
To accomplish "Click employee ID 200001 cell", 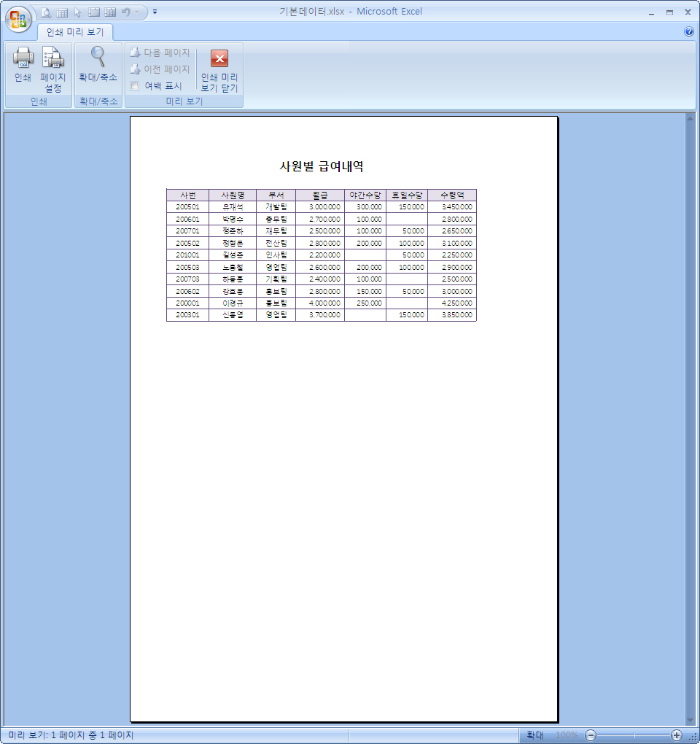I will click(x=188, y=303).
